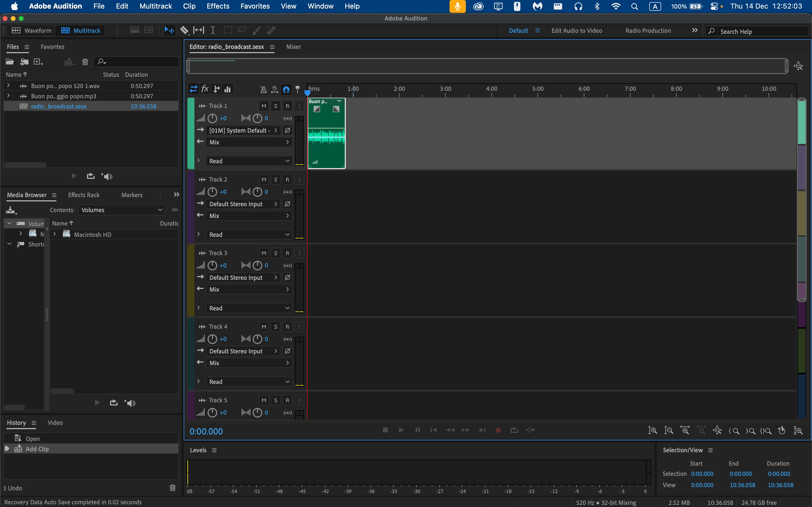Solo Track 2
Viewport: 812px width, 507px height.
click(275, 180)
